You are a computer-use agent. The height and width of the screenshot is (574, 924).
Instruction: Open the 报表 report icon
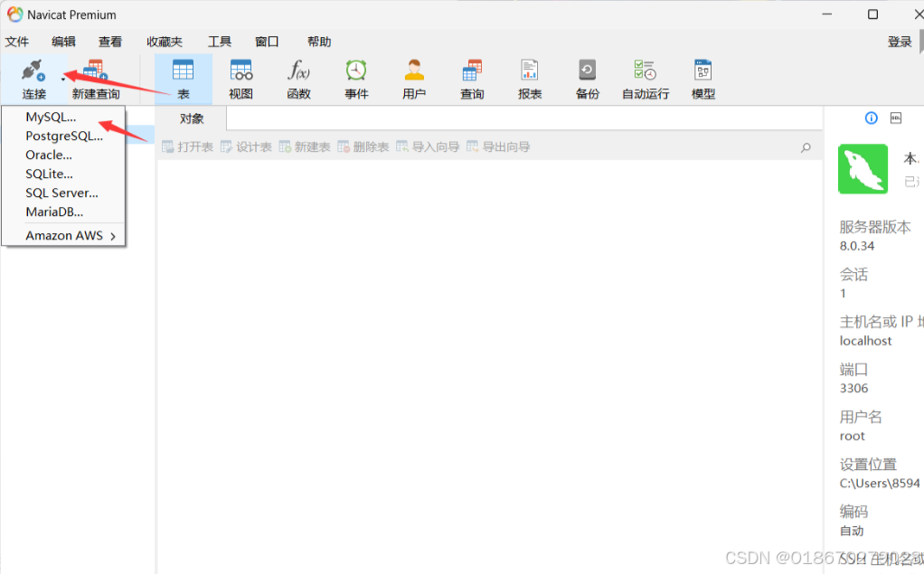[529, 71]
